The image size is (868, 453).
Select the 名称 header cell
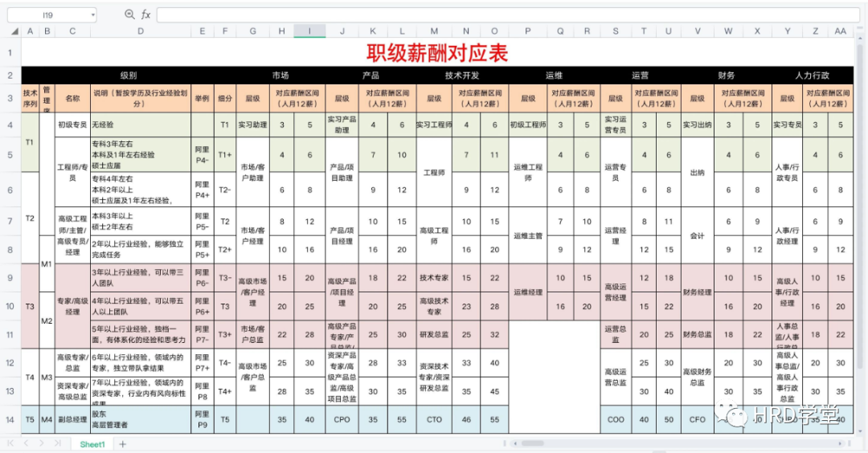pyautogui.click(x=72, y=98)
